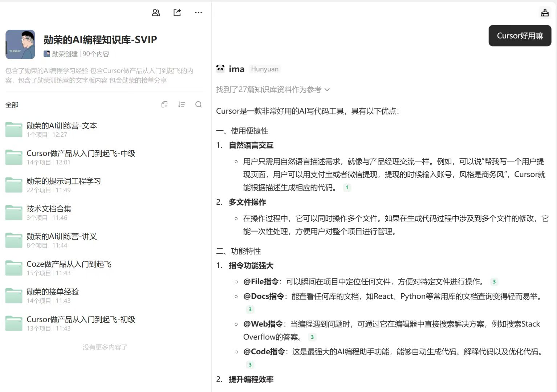Open the members icon in header
Screen dimensions: 557x392
156,13
